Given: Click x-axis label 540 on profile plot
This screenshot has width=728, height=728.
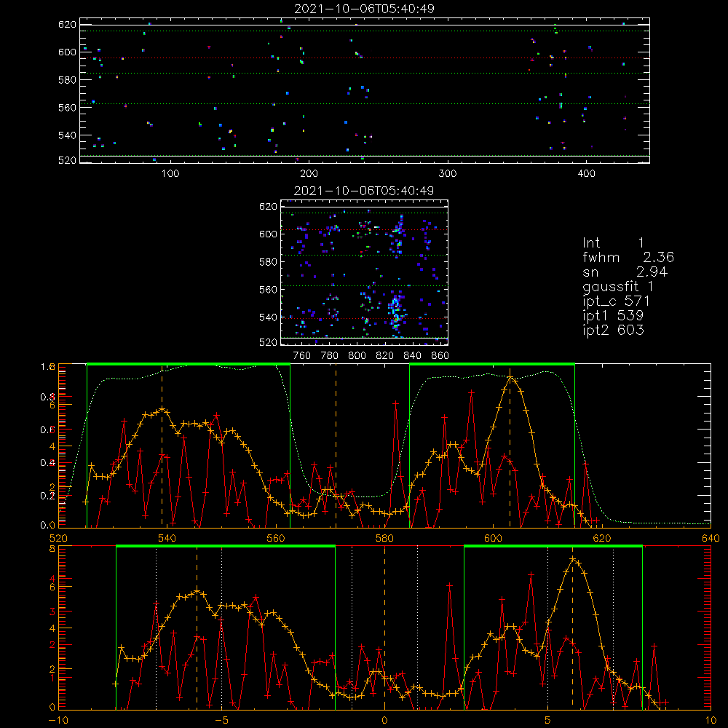Looking at the screenshot, I should (x=167, y=539).
